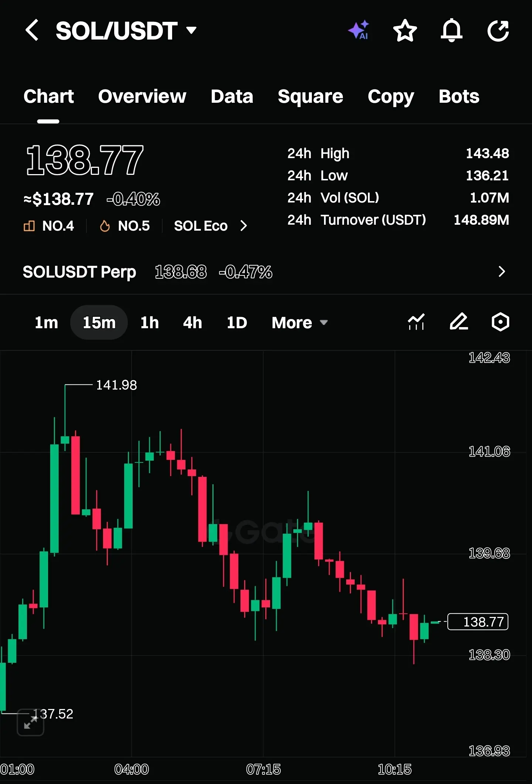Go to the Bots tab
The image size is (532, 784).
[459, 97]
